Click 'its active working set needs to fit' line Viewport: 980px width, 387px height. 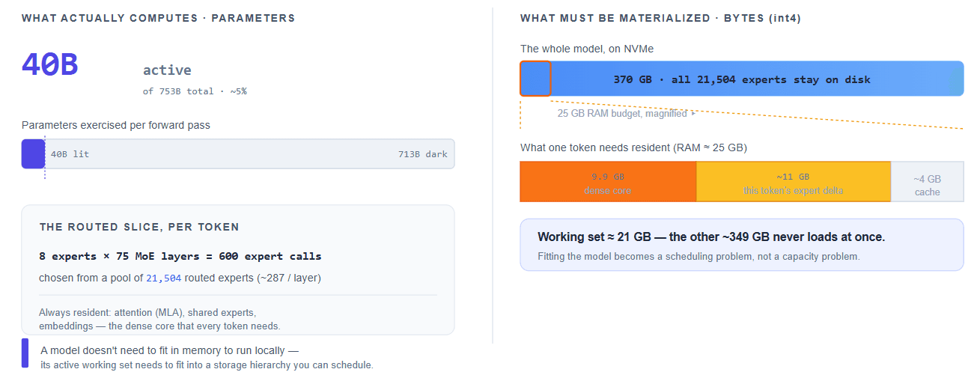207,365
